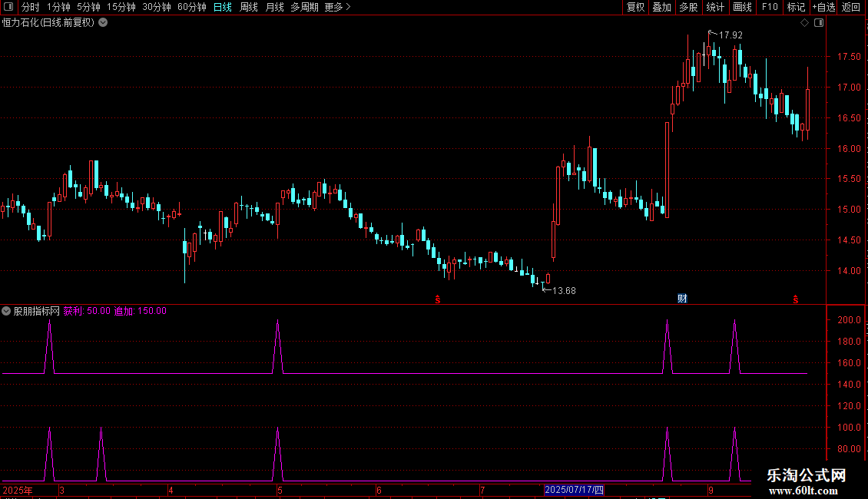Open dropdown beside 恒力石化 title
This screenshot has width=868, height=499.
[103, 23]
